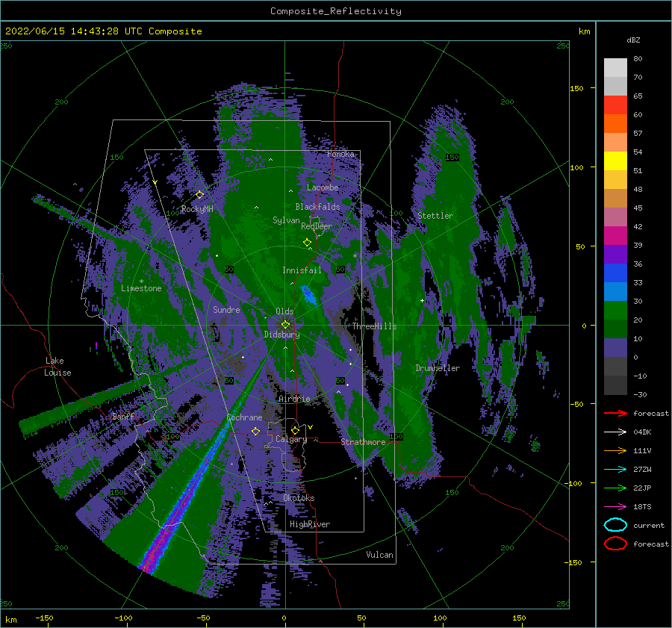Click the RedDeer city label
Screen dimensions: 672x628
point(317,226)
